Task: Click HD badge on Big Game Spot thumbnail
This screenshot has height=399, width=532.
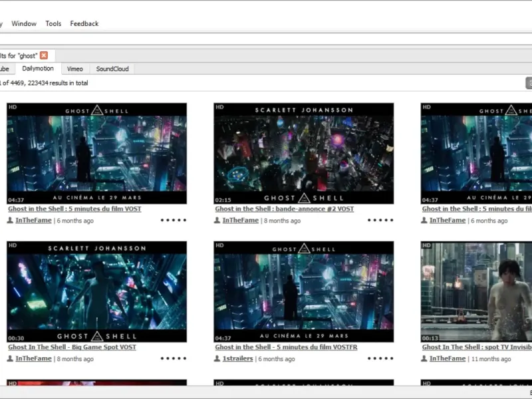Action: click(13, 245)
